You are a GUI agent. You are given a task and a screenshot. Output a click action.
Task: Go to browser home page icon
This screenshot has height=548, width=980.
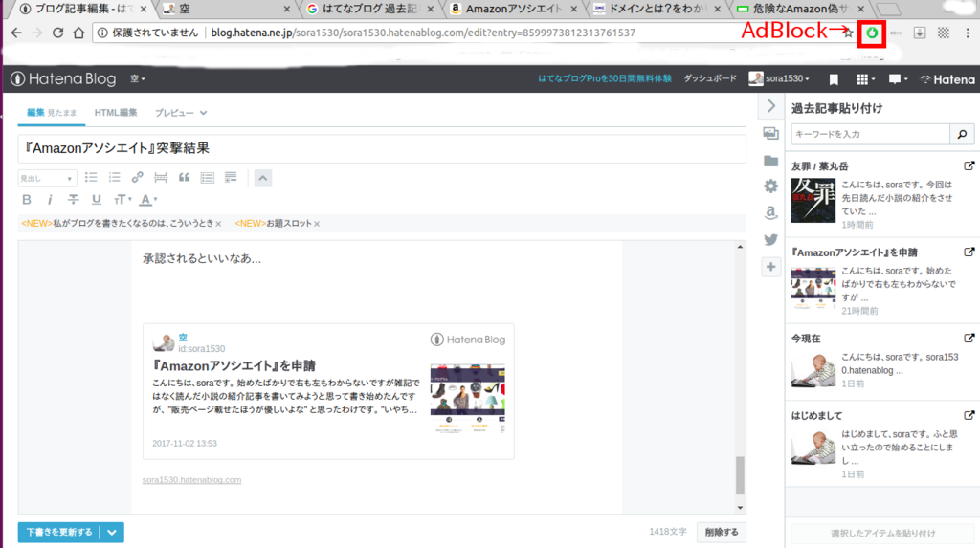coord(78,33)
